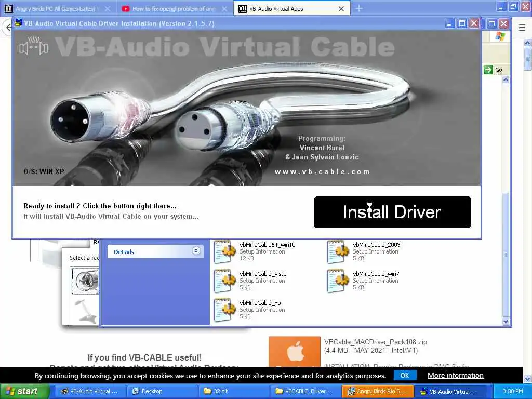Screen dimensions: 532x399
Task: Open the browser hamburger menu
Action: point(522,28)
